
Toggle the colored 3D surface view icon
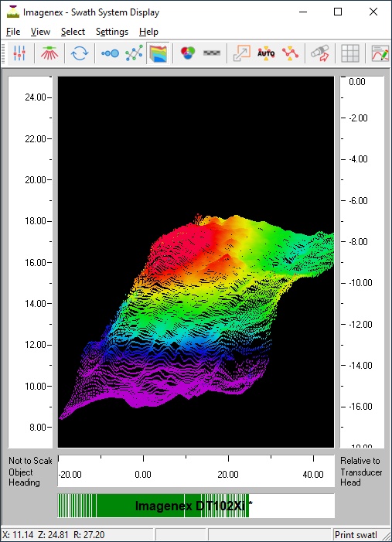(158, 53)
